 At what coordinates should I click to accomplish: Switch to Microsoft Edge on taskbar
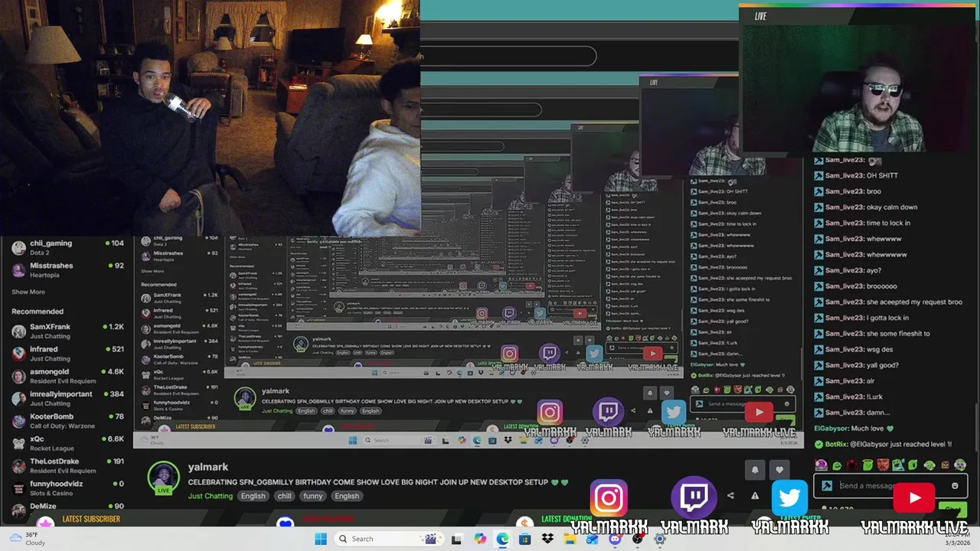tap(502, 539)
